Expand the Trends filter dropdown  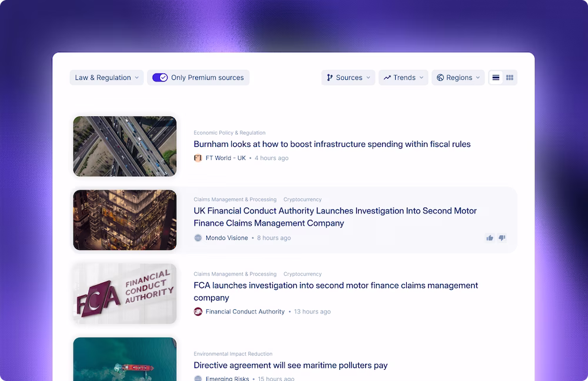[x=403, y=78]
